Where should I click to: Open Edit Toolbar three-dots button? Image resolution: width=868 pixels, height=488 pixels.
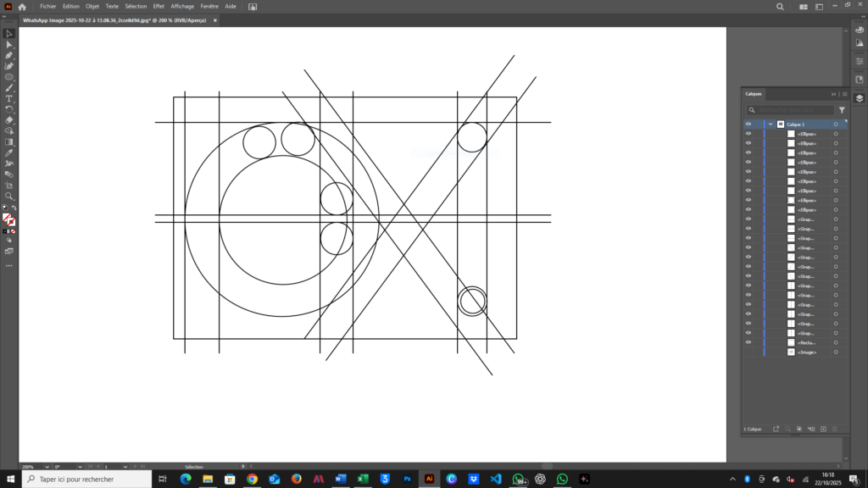pos(8,265)
